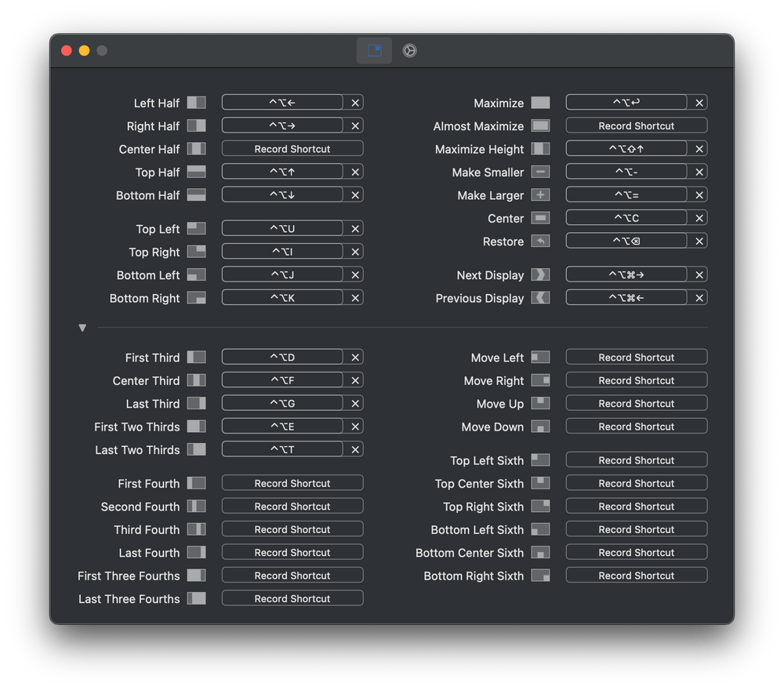
Task: Open the Settings gear tab
Action: click(x=408, y=50)
